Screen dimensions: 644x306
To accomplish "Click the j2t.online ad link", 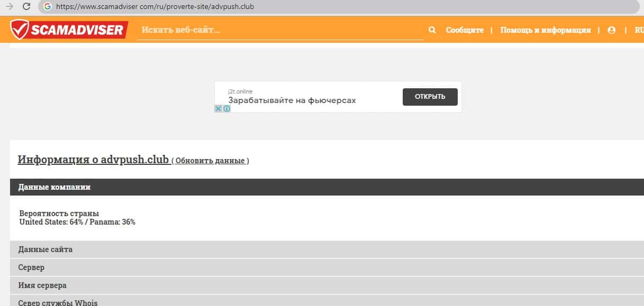I will click(x=240, y=91).
